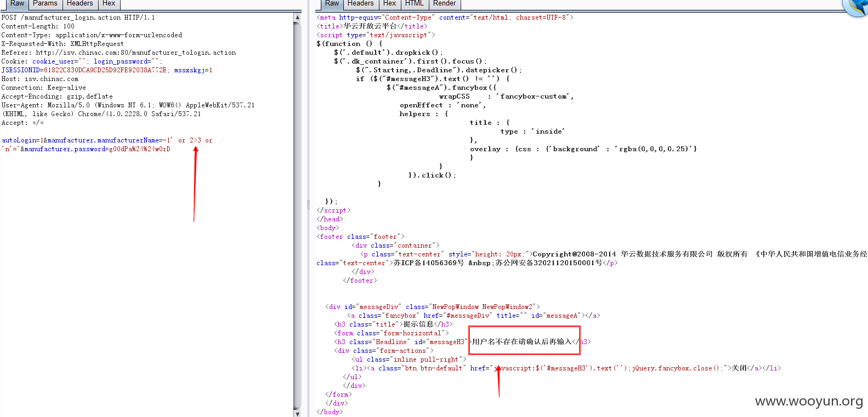The image size is (868, 417).
Task: Click the wrapCSS fancybox-custom line
Action: pos(506,96)
